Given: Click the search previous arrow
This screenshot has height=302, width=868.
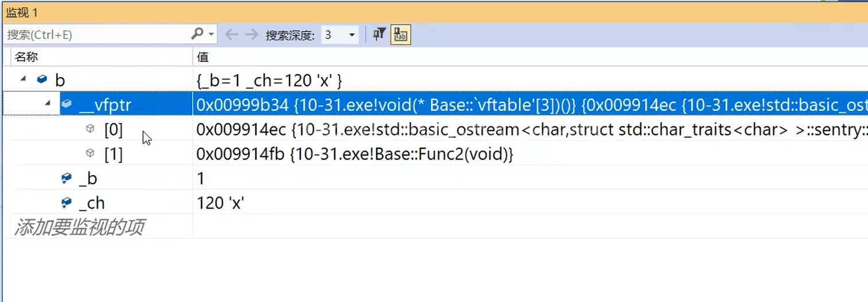Looking at the screenshot, I should tap(232, 34).
